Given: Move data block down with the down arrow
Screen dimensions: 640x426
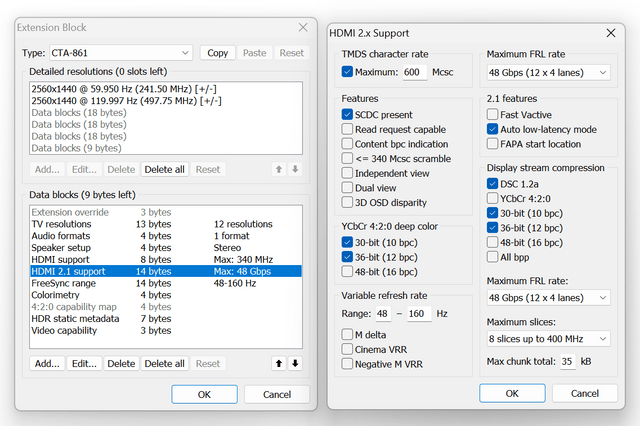Looking at the screenshot, I should [x=295, y=363].
